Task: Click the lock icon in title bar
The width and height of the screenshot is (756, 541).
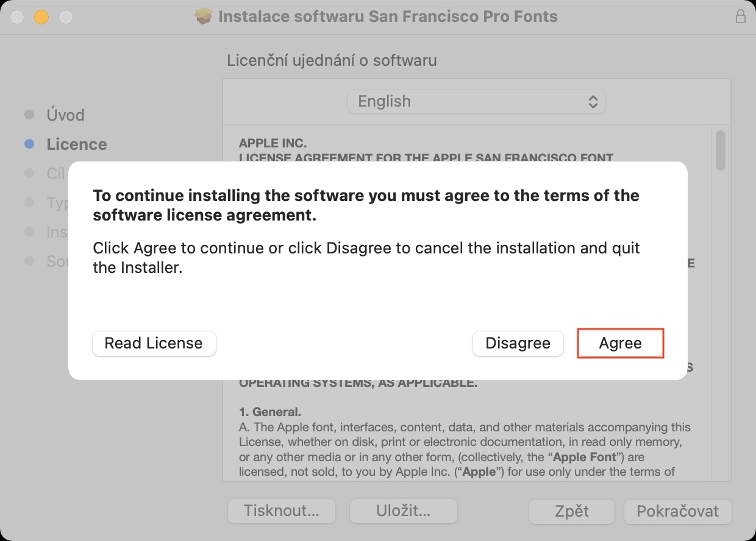Action: (741, 16)
